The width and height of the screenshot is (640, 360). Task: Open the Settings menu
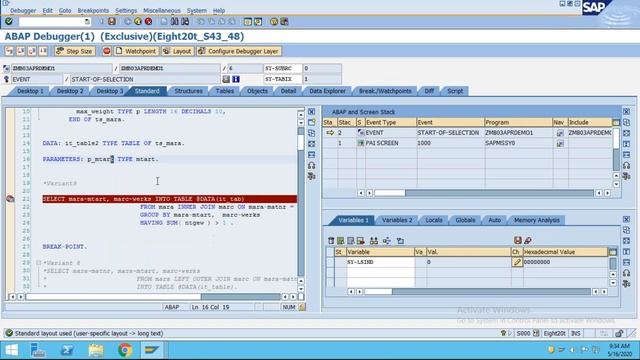[126, 11]
